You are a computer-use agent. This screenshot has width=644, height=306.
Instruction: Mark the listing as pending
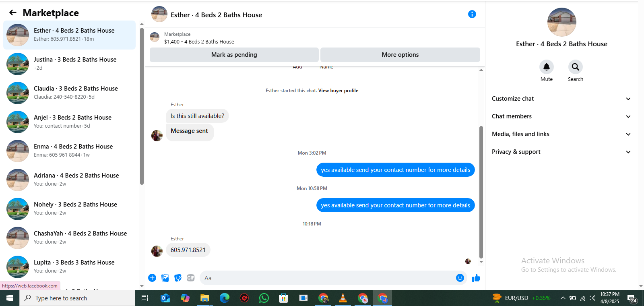click(234, 55)
